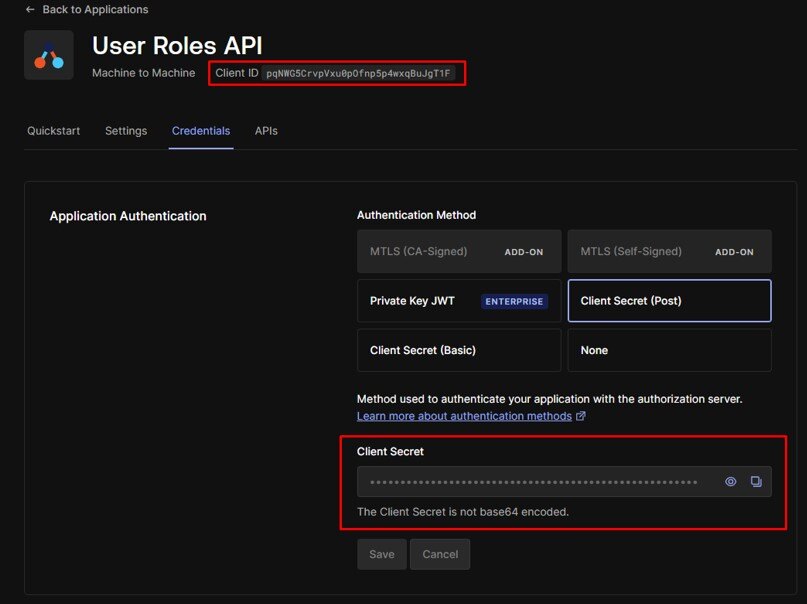Click the User Roles API application logo

pos(49,55)
